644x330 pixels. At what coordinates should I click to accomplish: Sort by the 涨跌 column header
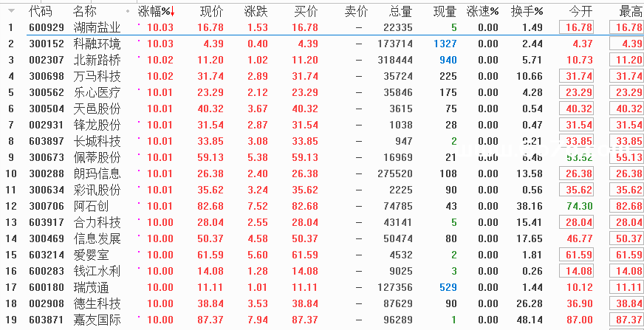click(256, 12)
